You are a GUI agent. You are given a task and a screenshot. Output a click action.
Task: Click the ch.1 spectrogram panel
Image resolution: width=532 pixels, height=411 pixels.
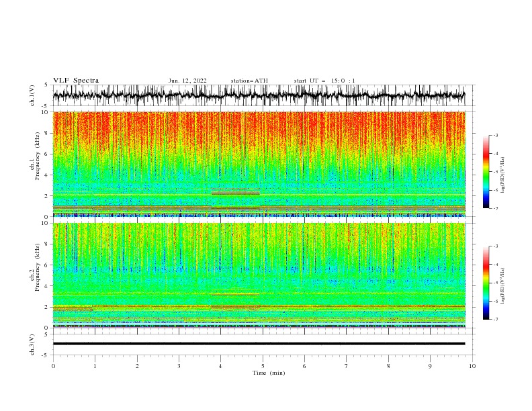(x=259, y=164)
